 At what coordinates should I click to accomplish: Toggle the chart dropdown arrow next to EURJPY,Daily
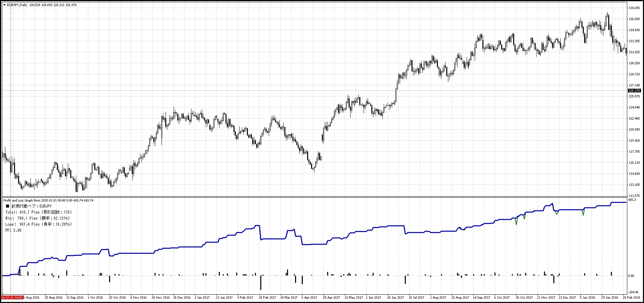point(4,5)
